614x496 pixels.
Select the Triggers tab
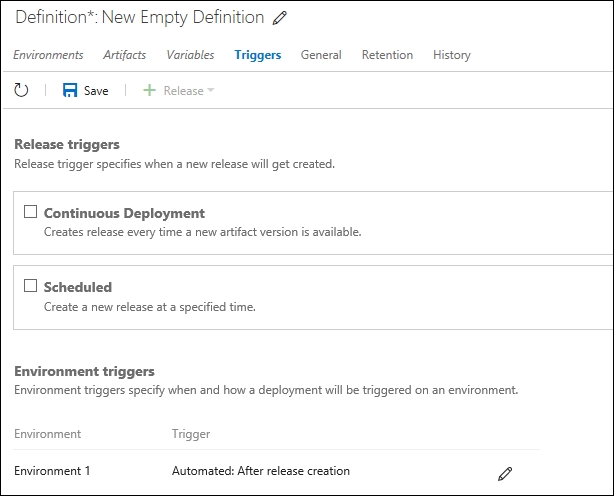[258, 55]
